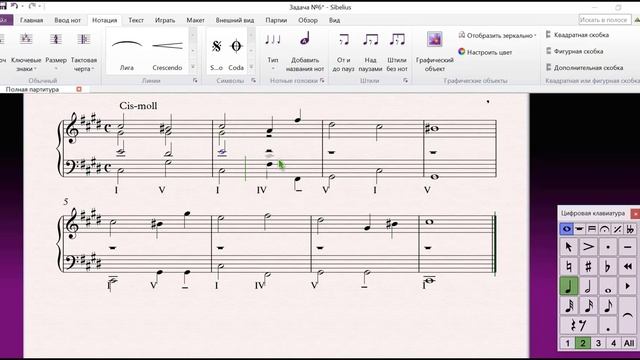640x360 pixels.
Task: Open Отобразить зеркально dropdown
Action: click(x=497, y=36)
